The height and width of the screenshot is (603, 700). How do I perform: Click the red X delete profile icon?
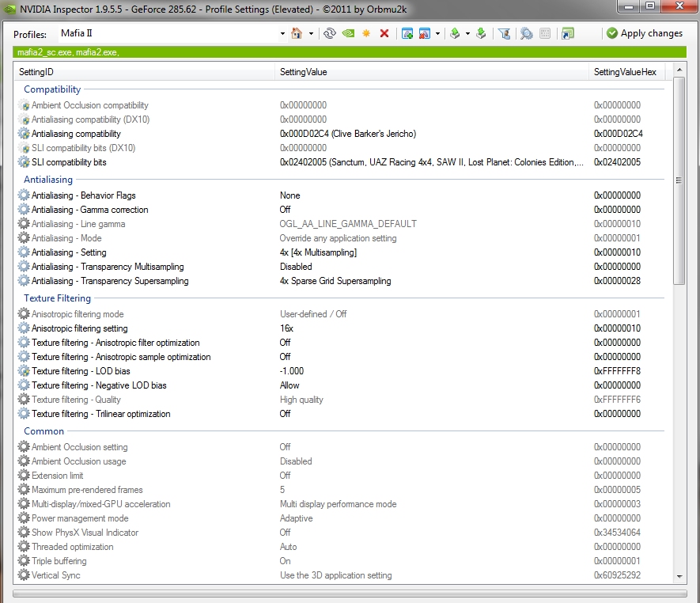pyautogui.click(x=384, y=33)
